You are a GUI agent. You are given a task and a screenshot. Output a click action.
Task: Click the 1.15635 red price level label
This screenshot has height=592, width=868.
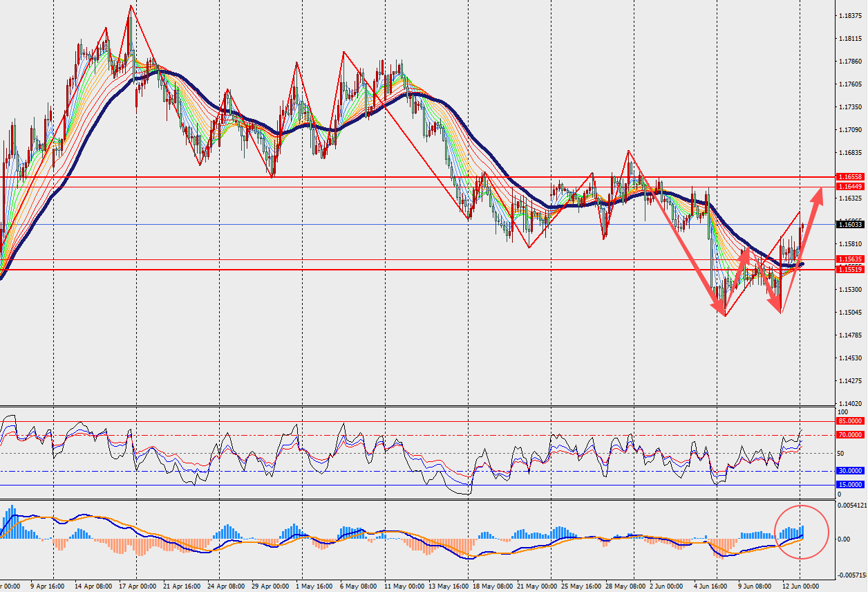click(849, 259)
